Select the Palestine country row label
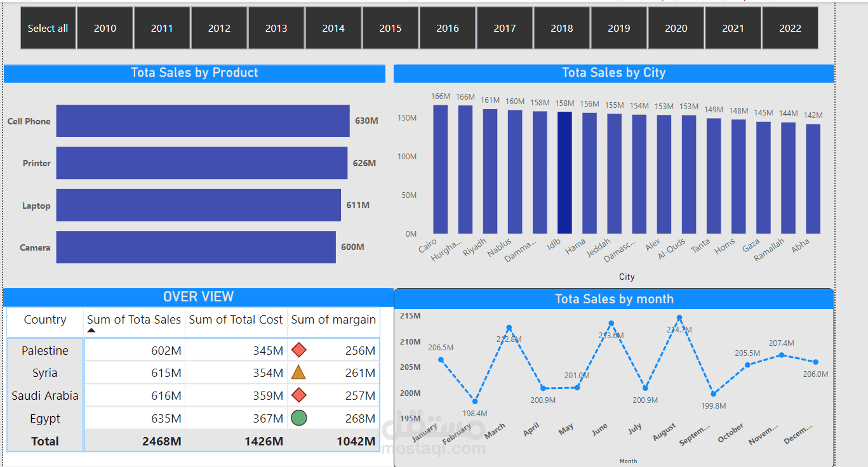 pyautogui.click(x=45, y=350)
